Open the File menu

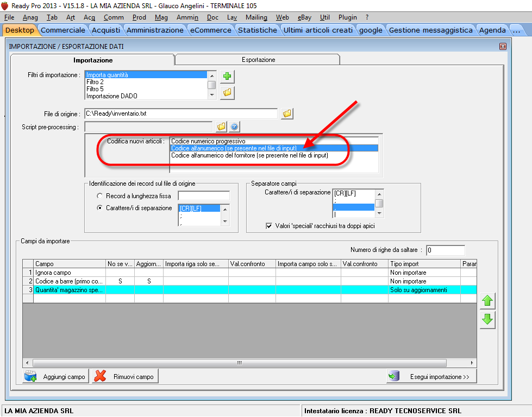(x=9, y=17)
